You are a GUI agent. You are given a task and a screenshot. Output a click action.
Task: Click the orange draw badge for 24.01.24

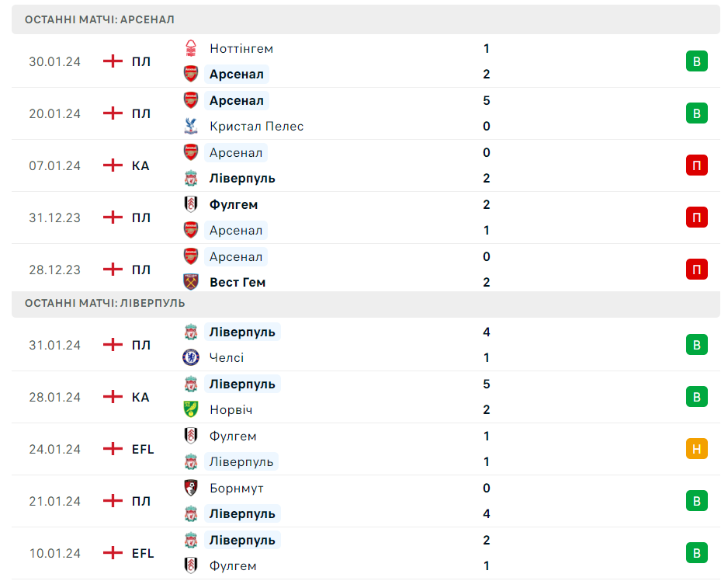click(696, 449)
